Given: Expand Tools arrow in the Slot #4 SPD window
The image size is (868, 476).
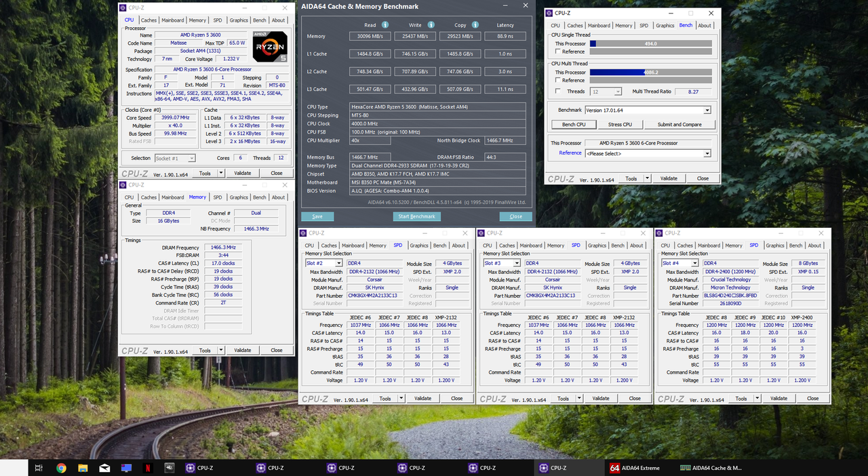Looking at the screenshot, I should point(757,398).
